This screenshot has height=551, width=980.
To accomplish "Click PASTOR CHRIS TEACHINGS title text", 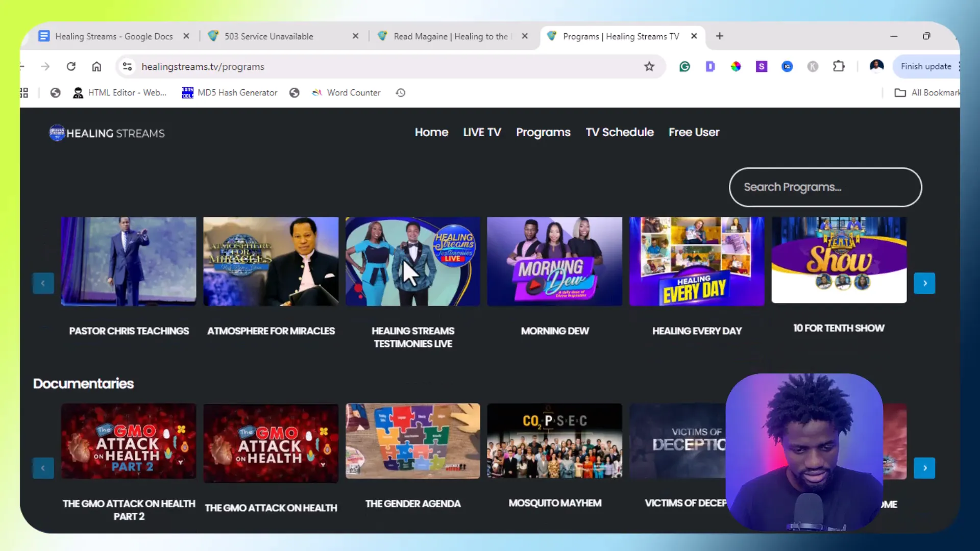I will pyautogui.click(x=129, y=331).
